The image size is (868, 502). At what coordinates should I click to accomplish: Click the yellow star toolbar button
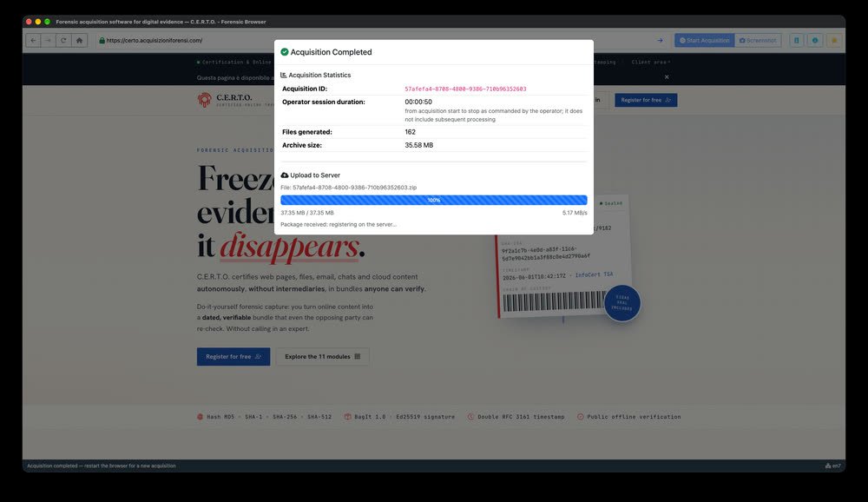834,41
